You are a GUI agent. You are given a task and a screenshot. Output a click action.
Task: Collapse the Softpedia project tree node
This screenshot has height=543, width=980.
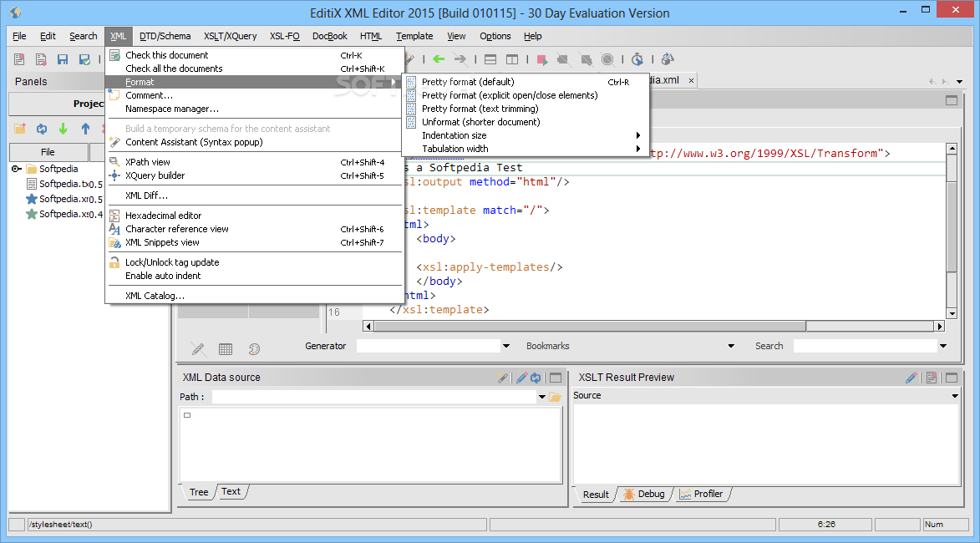click(16, 169)
